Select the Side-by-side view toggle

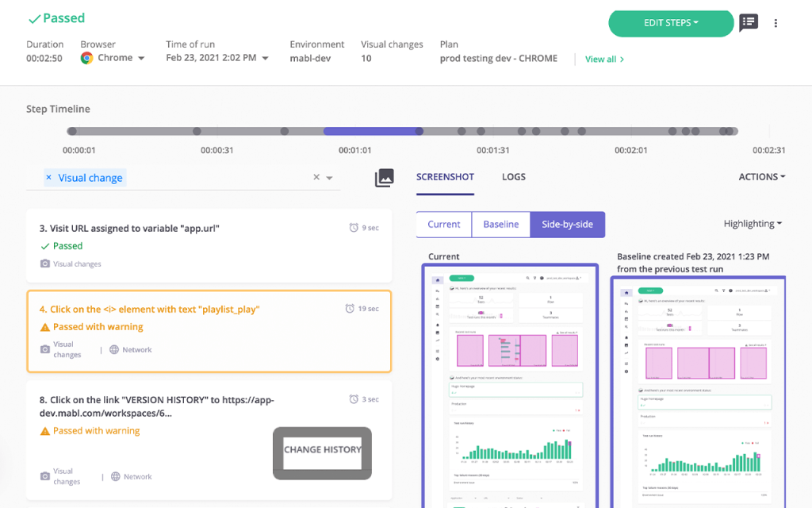point(567,225)
